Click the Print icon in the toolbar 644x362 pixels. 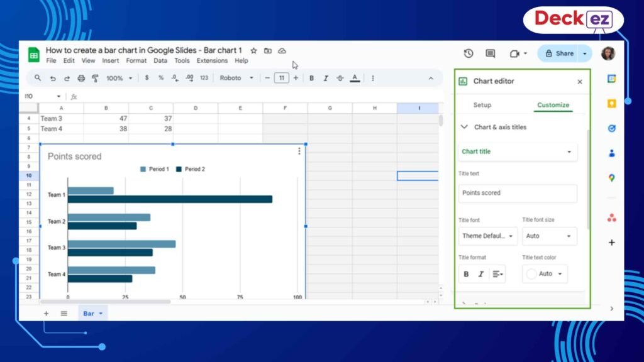(x=81, y=77)
